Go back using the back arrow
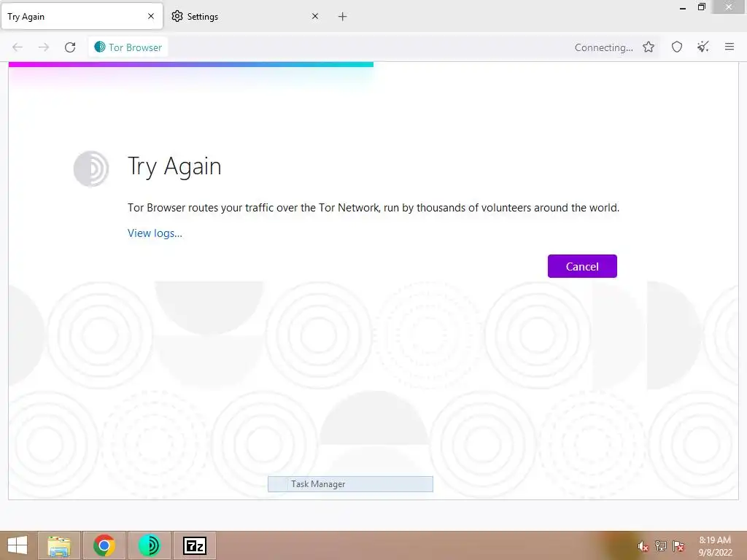 [x=18, y=47]
